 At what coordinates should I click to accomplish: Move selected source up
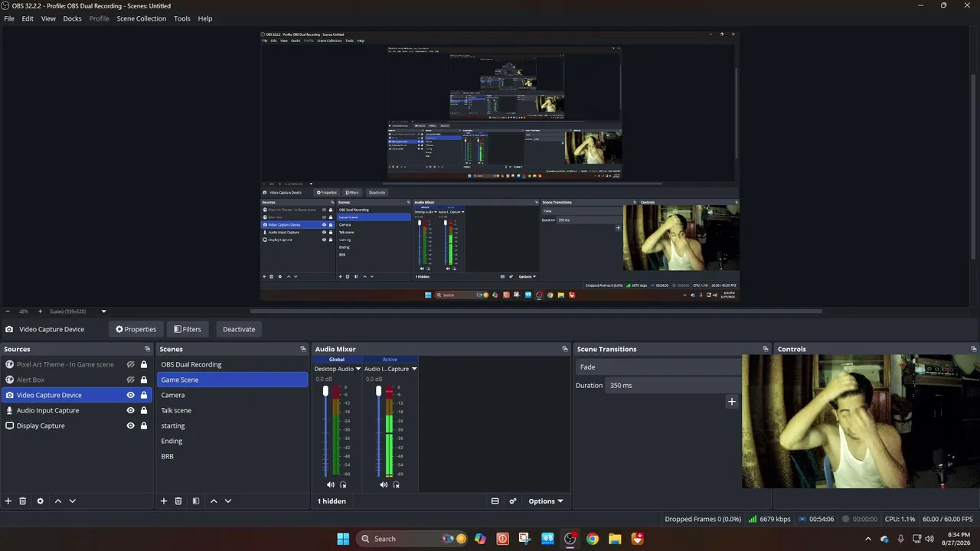pos(58,501)
